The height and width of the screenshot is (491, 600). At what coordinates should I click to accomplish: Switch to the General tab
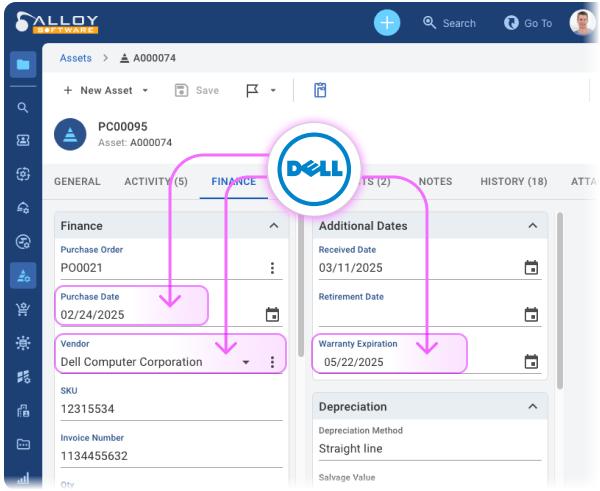coord(77,181)
